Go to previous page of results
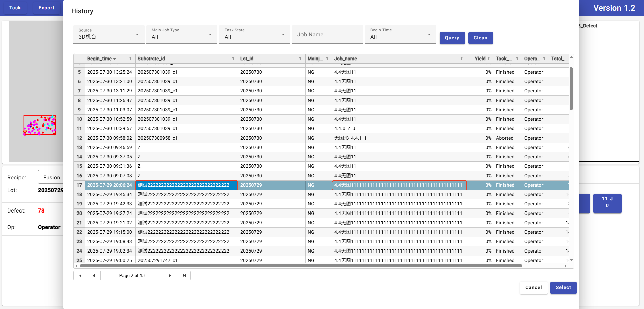This screenshot has height=309, width=644. point(94,276)
